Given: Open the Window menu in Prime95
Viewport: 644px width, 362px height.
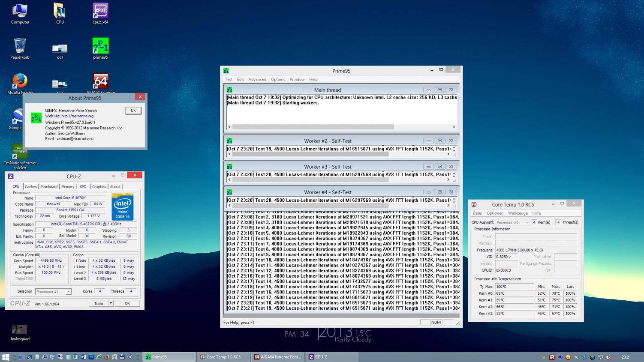Looking at the screenshot, I should pyautogui.click(x=297, y=79).
